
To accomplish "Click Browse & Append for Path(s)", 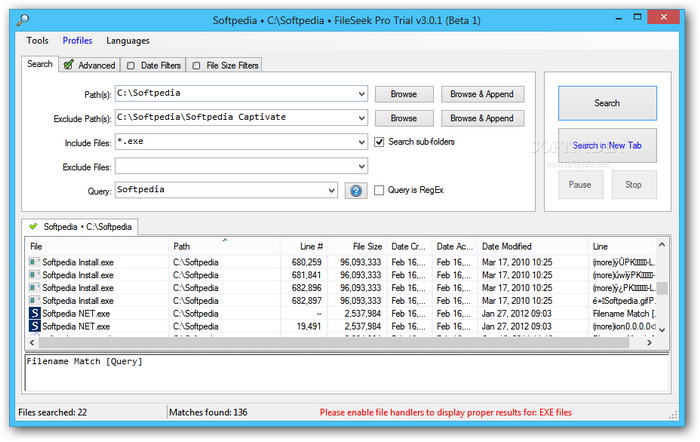I will (482, 94).
